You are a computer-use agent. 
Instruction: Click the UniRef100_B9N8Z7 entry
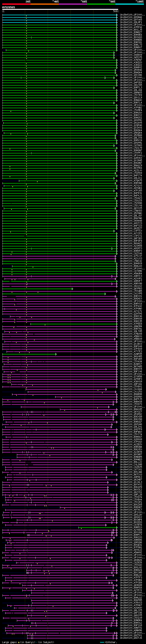pos(131,32)
